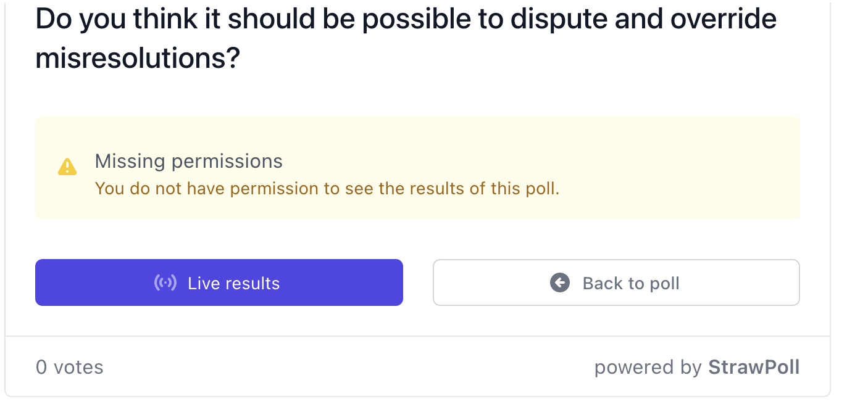The image size is (868, 412).
Task: Click the yellow warning triangle icon
Action: point(67,167)
